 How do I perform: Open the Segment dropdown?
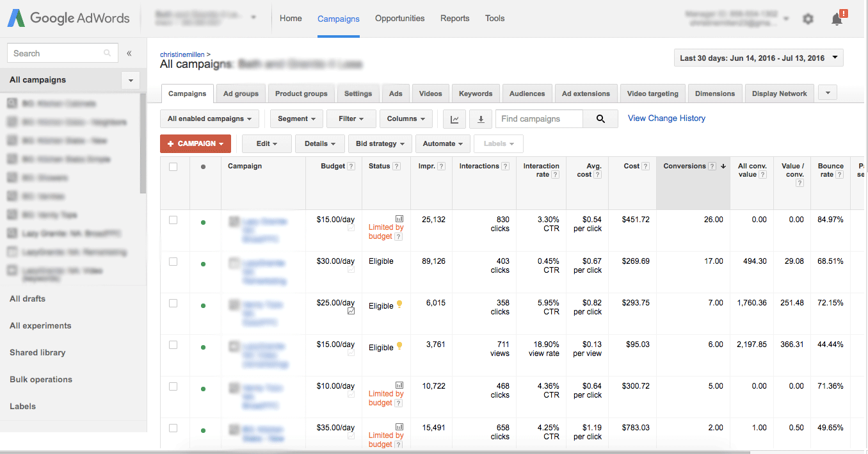tap(296, 118)
